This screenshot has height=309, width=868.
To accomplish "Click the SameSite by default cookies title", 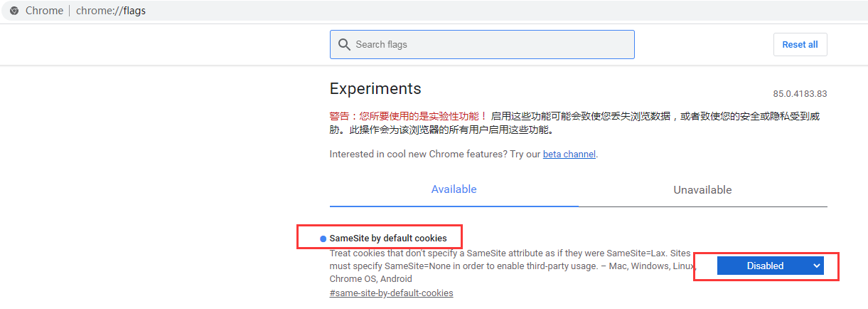I will 388,238.
